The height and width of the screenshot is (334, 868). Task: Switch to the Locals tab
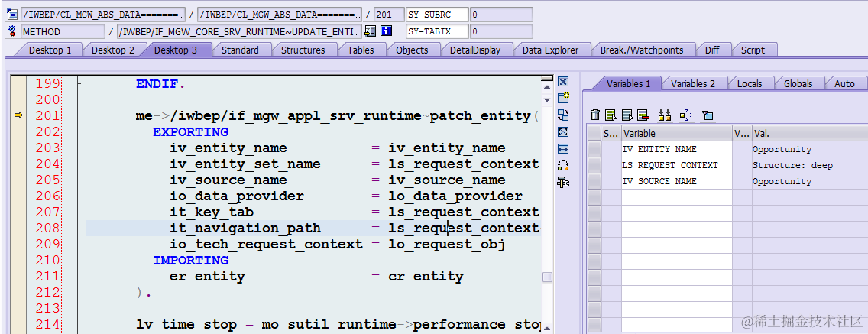click(x=750, y=83)
